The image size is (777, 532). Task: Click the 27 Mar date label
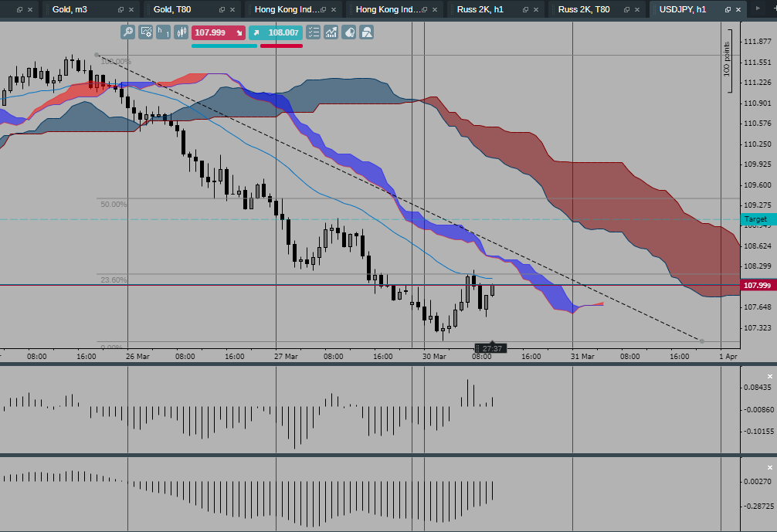(x=286, y=356)
